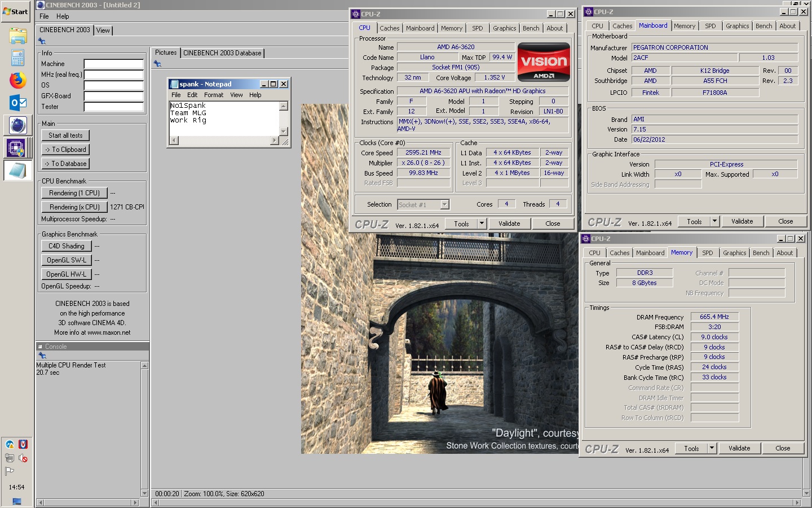This screenshot has width=812, height=508.
Task: Click Console panel scrollbar down arrow
Action: coord(144,493)
